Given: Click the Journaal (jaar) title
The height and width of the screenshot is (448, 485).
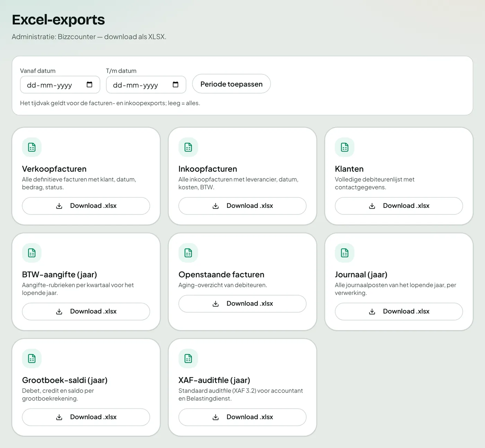Looking at the screenshot, I should coord(361,274).
